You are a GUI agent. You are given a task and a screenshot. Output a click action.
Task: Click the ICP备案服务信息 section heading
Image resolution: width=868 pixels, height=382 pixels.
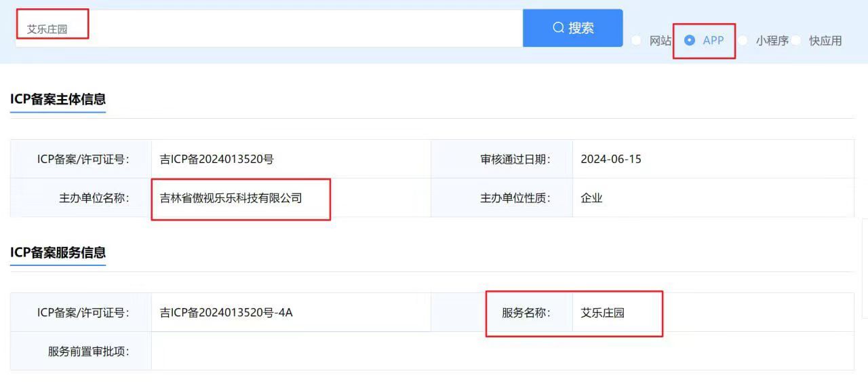[x=58, y=252]
